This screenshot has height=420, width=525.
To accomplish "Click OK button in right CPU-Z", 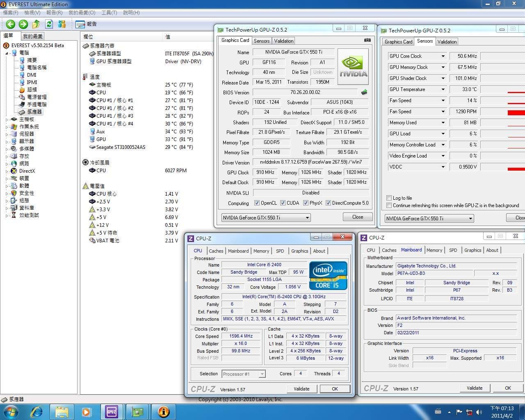I will tap(508, 388).
